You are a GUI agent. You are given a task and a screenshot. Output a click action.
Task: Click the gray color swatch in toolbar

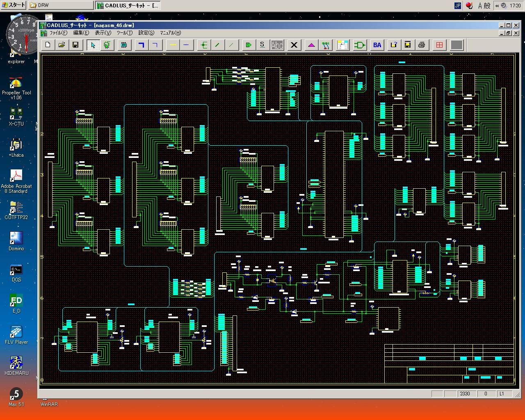(457, 45)
